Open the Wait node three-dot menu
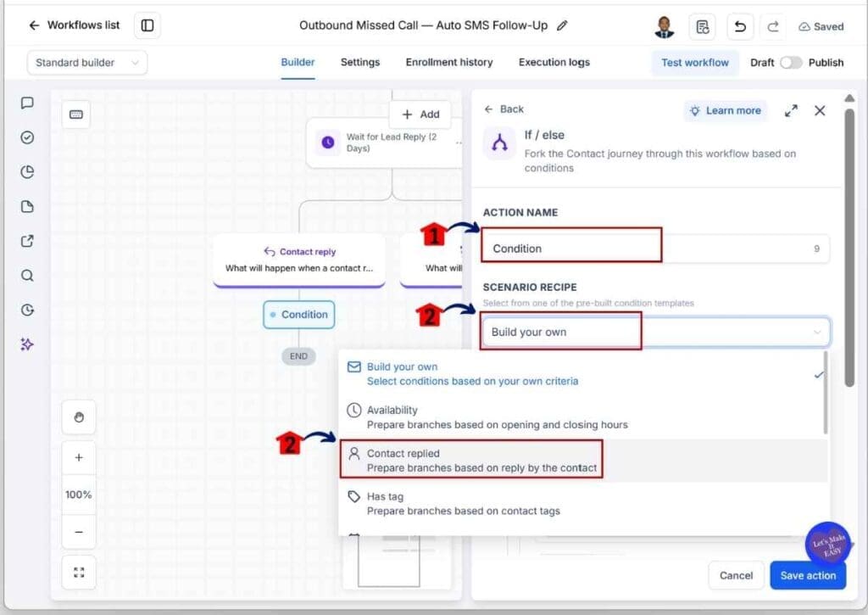 pos(459,143)
